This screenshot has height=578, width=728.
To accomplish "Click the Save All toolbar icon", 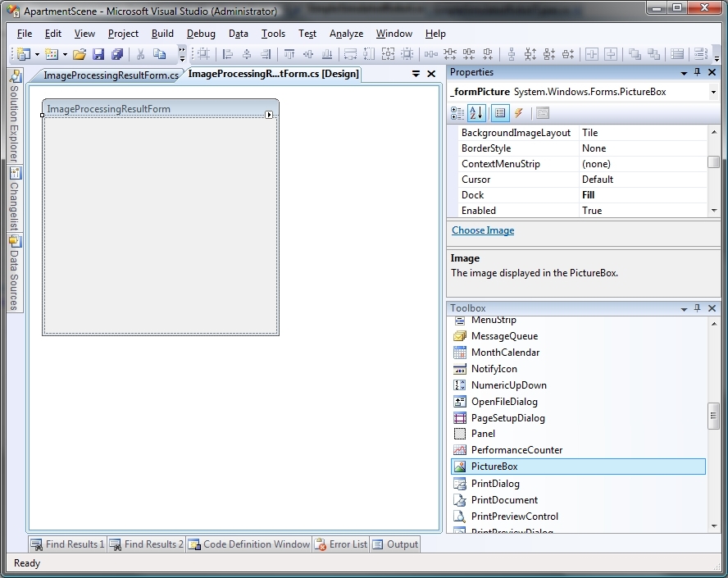I will pos(117,54).
